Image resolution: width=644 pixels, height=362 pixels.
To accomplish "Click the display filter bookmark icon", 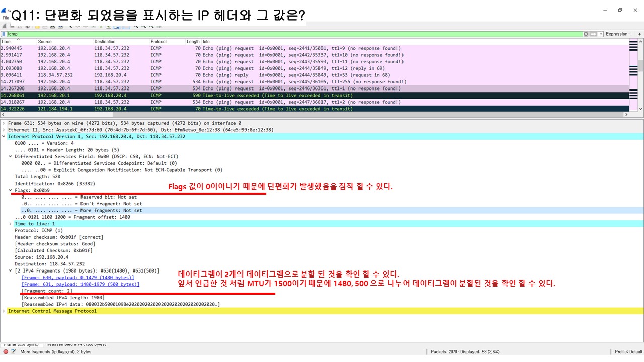I will [x=4, y=34].
